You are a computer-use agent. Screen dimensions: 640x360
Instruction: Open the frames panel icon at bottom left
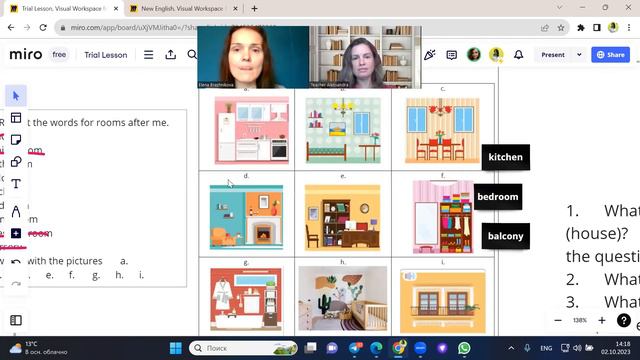[x=16, y=320]
